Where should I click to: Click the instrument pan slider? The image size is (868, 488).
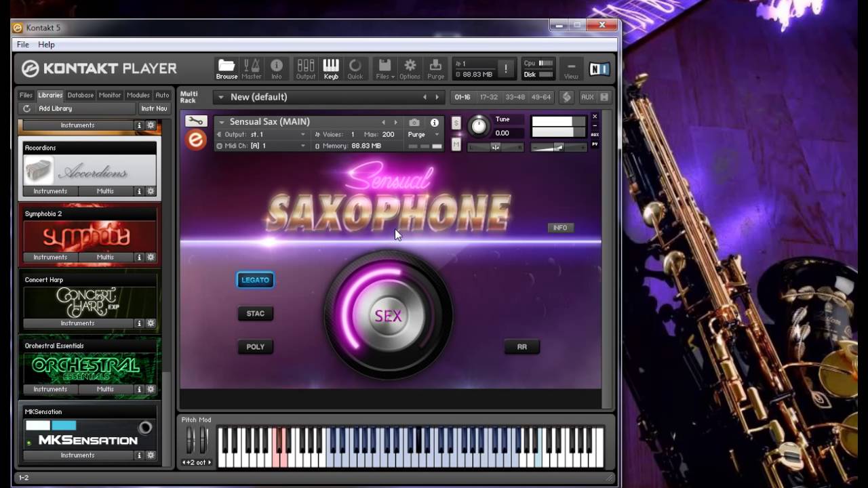[495, 147]
